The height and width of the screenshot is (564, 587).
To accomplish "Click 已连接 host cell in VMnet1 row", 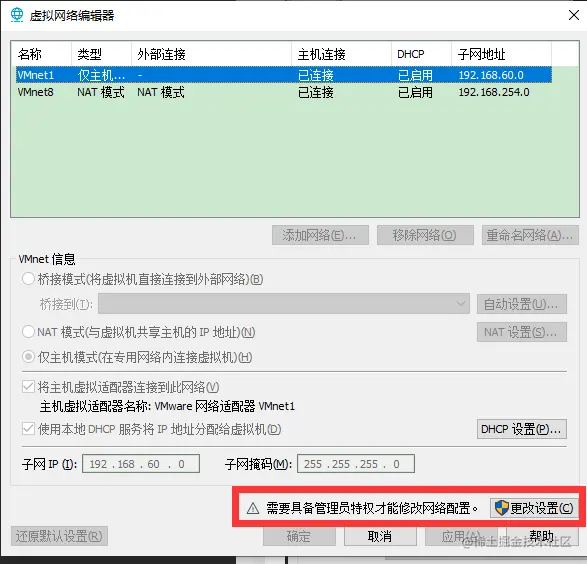I will click(x=316, y=75).
